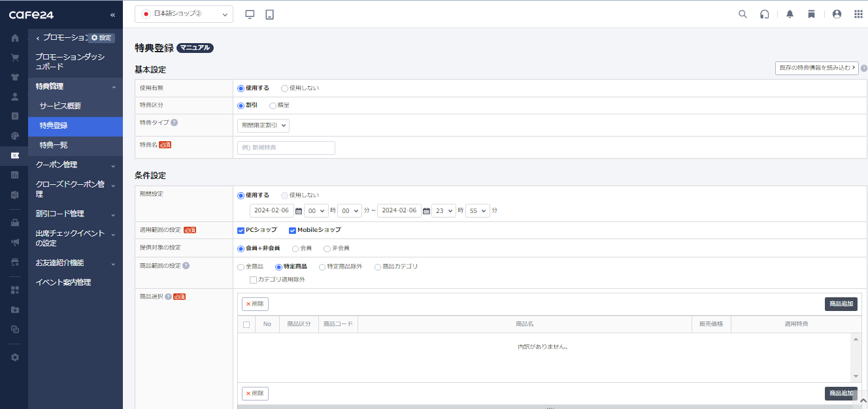868x409 pixels.
Task: Open the start minute dropdown
Action: [x=349, y=211]
